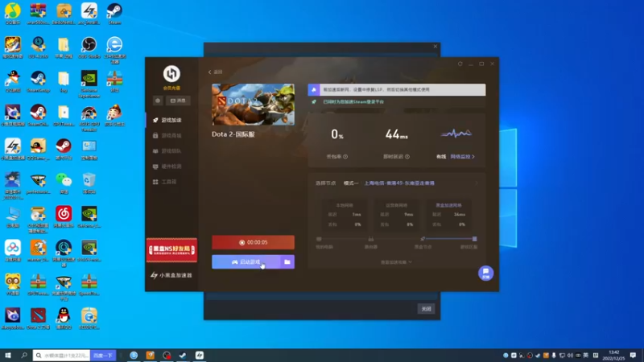Image resolution: width=644 pixels, height=362 pixels.
Task: Click the my computer node on route line
Action: (x=319, y=239)
